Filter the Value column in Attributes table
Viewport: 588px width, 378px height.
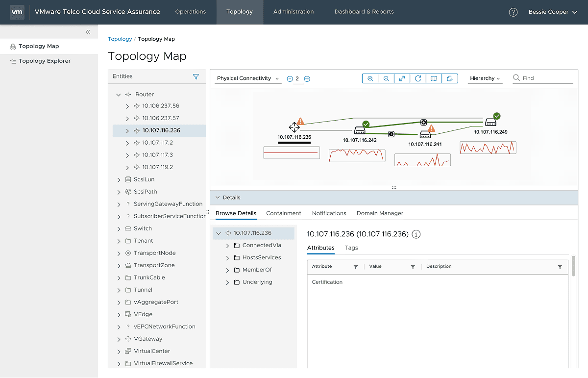coord(413,266)
